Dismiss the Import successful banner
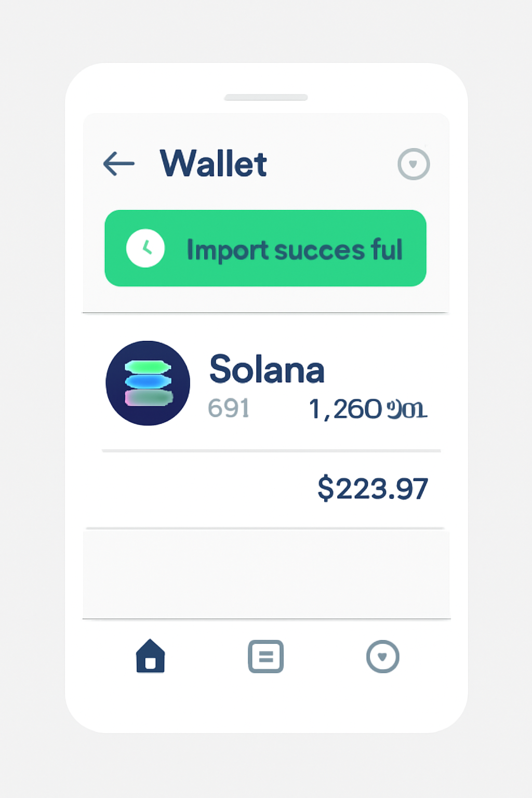The height and width of the screenshot is (798, 532). 265,248
